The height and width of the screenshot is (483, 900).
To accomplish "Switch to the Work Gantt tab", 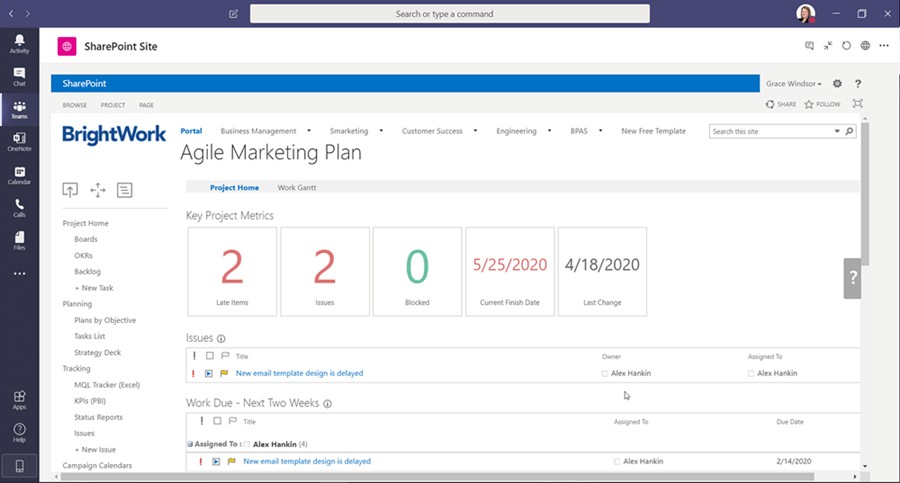I will pos(297,188).
